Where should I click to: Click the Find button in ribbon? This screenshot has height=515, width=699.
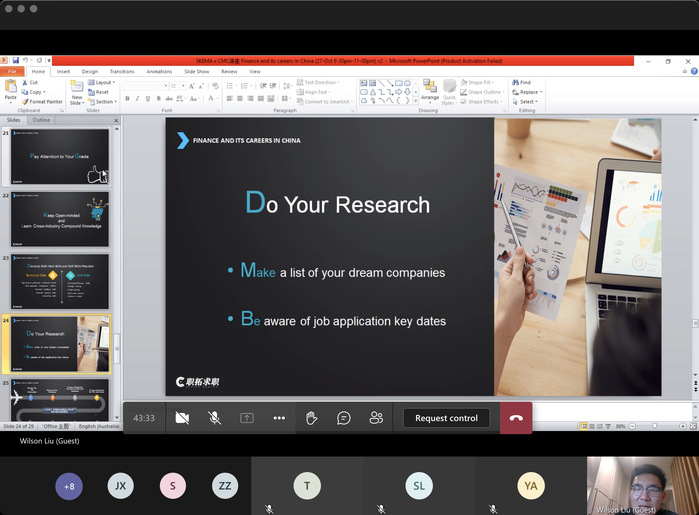(524, 82)
